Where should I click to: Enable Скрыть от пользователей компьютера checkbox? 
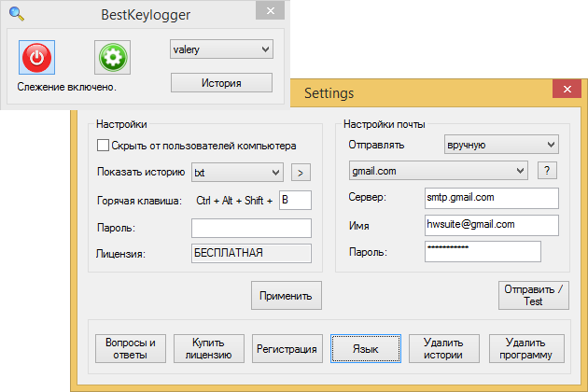pyautogui.click(x=103, y=146)
